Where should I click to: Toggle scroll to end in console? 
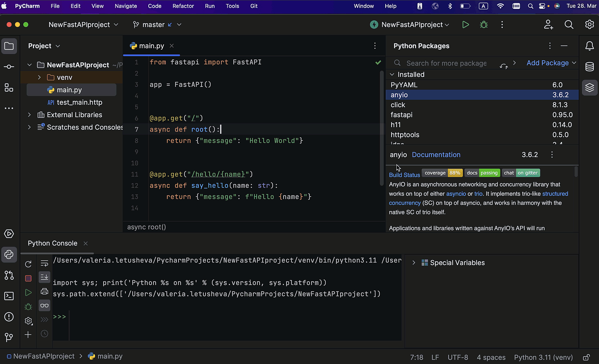coord(44,277)
